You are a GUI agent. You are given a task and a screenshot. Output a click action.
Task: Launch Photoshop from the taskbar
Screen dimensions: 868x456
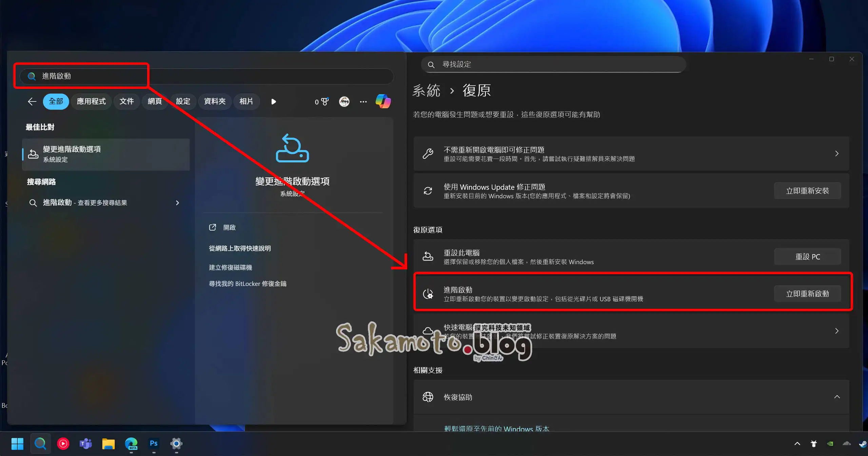tap(153, 444)
